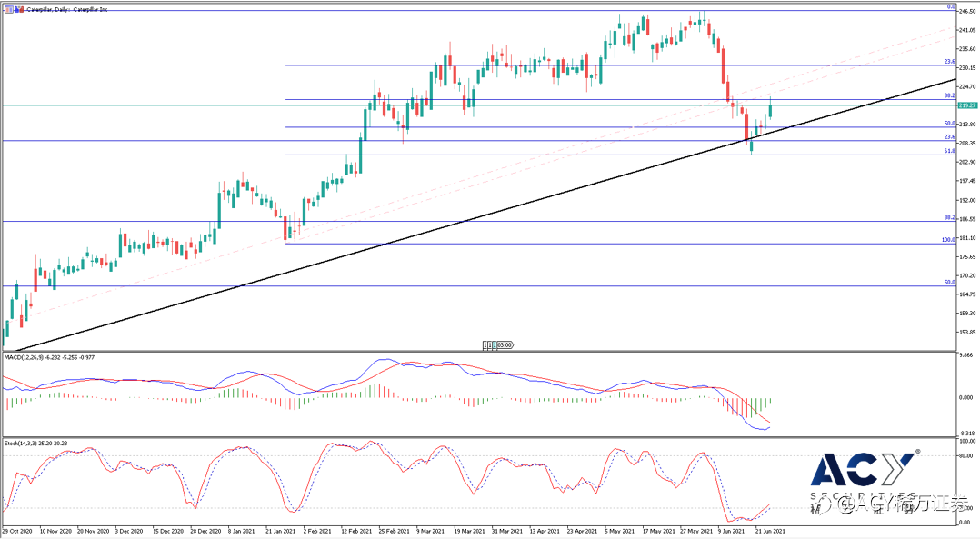Click the 28 Dec 2020 date label
The image size is (980, 539).
pyautogui.click(x=206, y=532)
